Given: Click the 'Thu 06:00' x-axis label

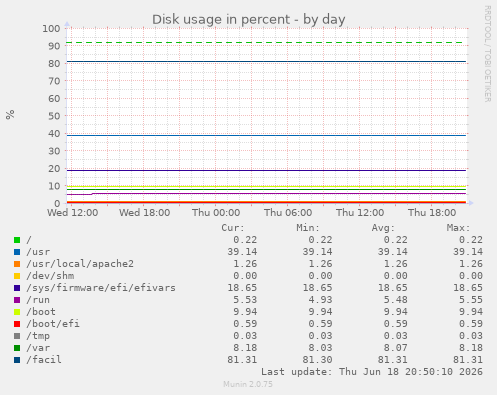Looking at the screenshot, I should pyautogui.click(x=288, y=213).
